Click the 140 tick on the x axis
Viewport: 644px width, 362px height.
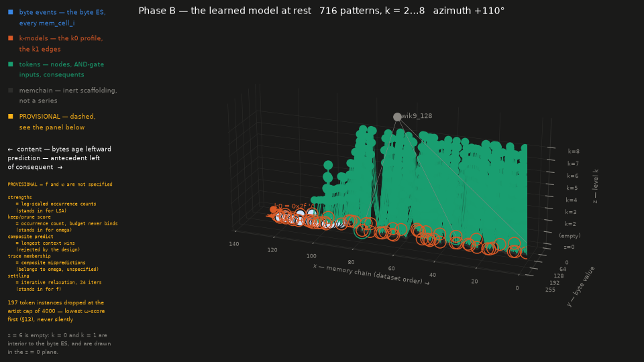pos(233,244)
